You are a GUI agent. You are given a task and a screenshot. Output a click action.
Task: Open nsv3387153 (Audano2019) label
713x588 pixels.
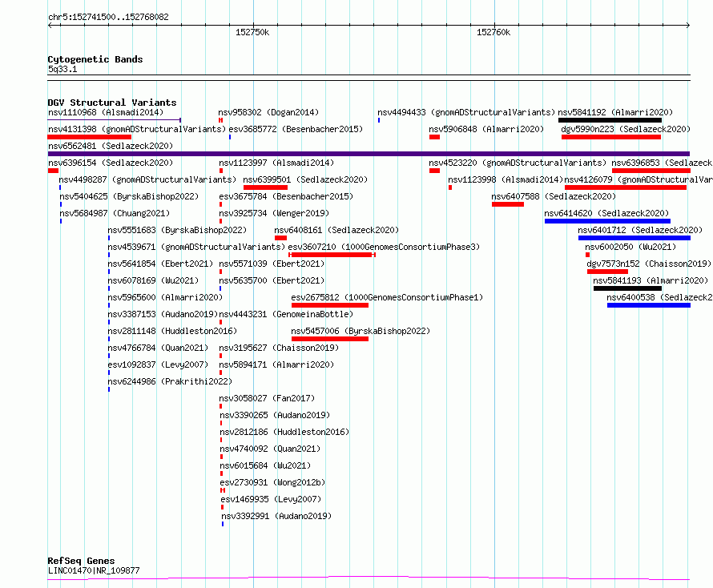click(163, 314)
